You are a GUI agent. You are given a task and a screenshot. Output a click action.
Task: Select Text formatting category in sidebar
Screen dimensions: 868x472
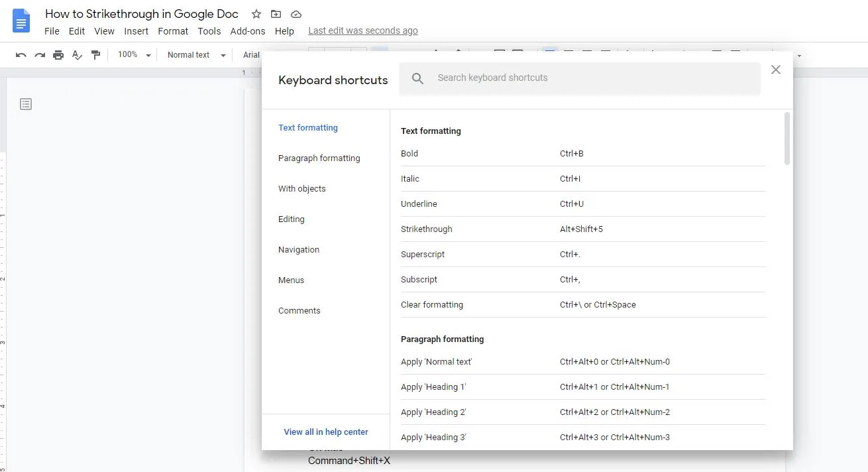pyautogui.click(x=308, y=128)
